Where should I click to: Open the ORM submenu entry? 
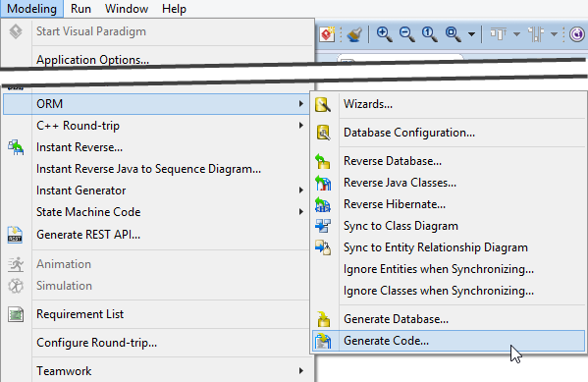tap(156, 104)
